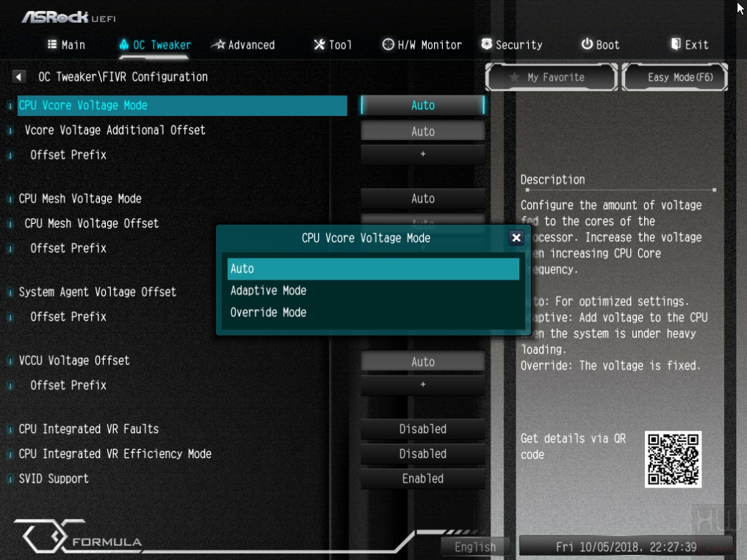Open the Offset Prefix value under VCCU Voltage

pyautogui.click(x=422, y=385)
